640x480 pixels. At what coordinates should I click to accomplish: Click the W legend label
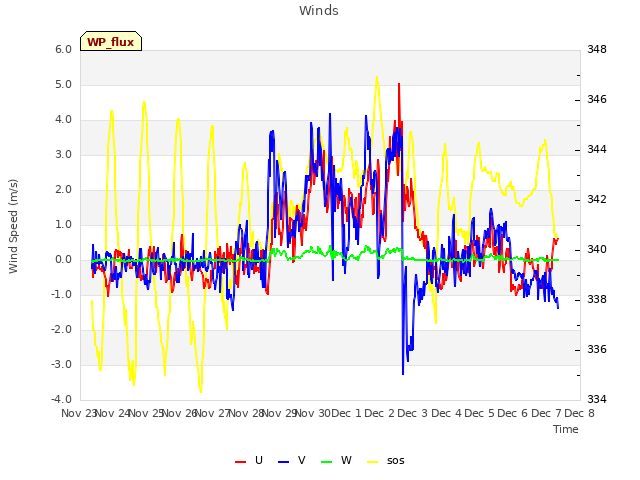[346, 460]
